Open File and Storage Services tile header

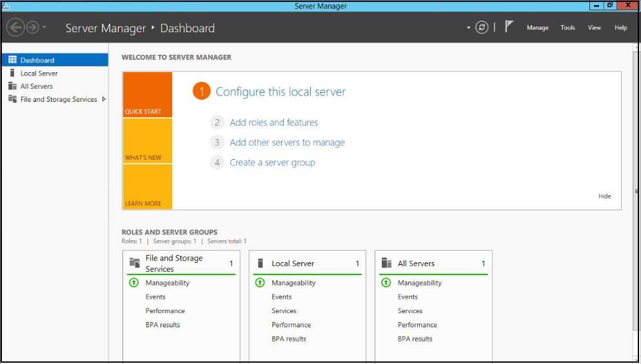[x=181, y=263]
